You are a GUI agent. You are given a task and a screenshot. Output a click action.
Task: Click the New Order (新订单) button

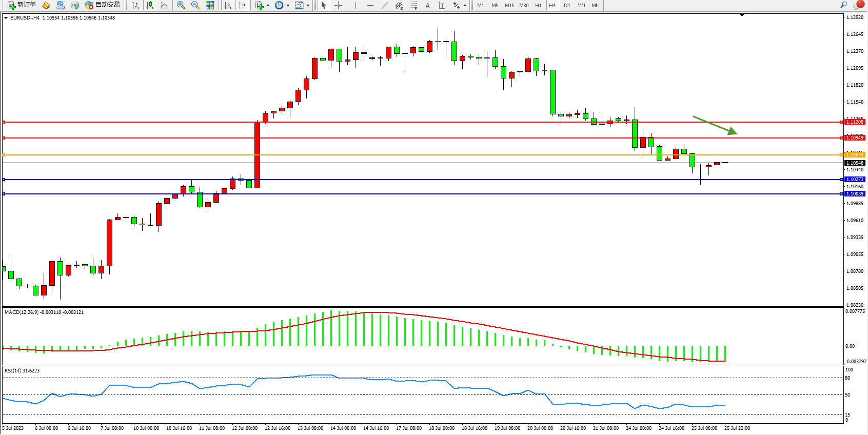click(22, 5)
